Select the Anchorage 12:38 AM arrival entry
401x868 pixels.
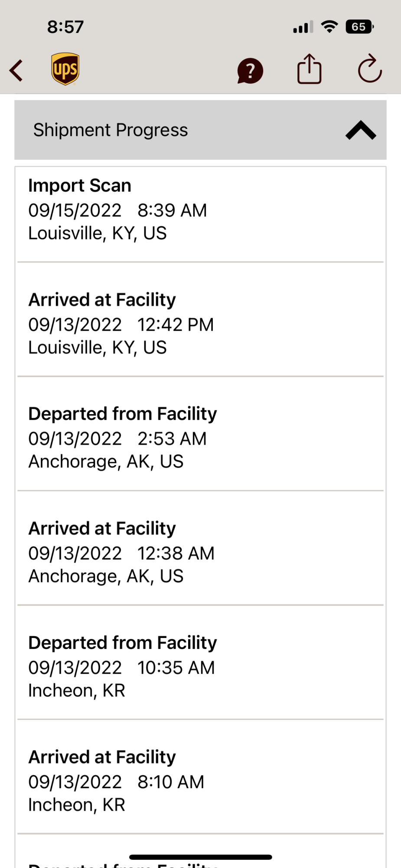point(200,548)
